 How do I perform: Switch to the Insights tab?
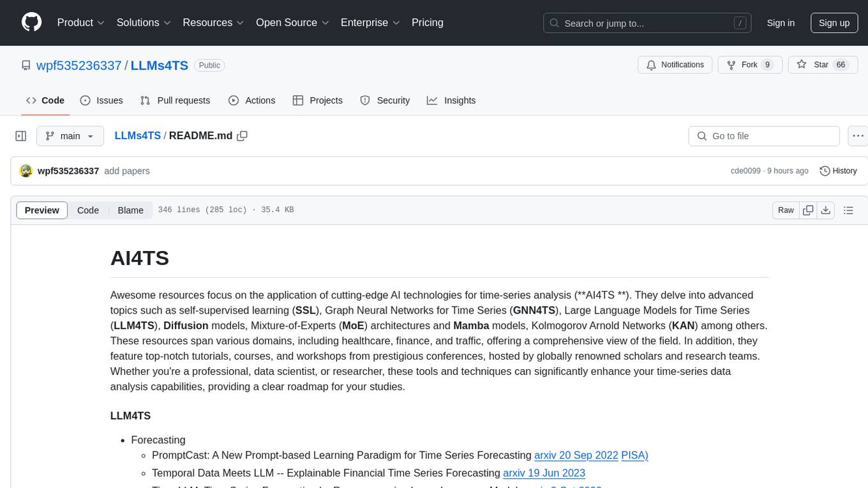(451, 100)
